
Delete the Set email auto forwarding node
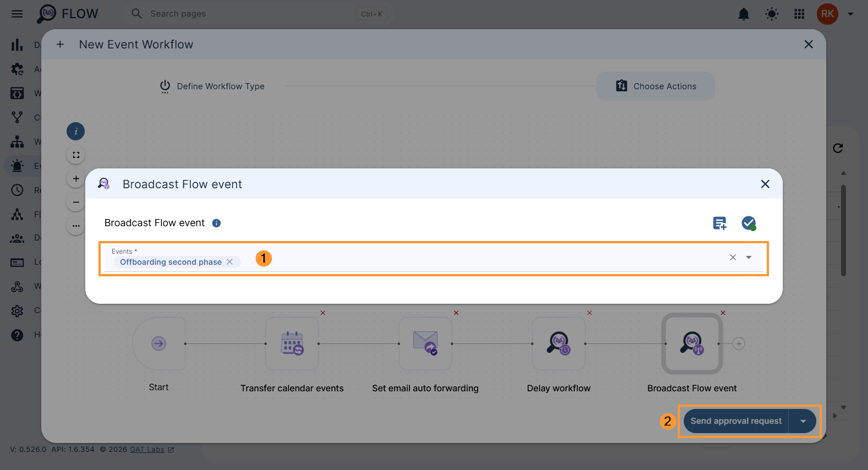pos(456,313)
